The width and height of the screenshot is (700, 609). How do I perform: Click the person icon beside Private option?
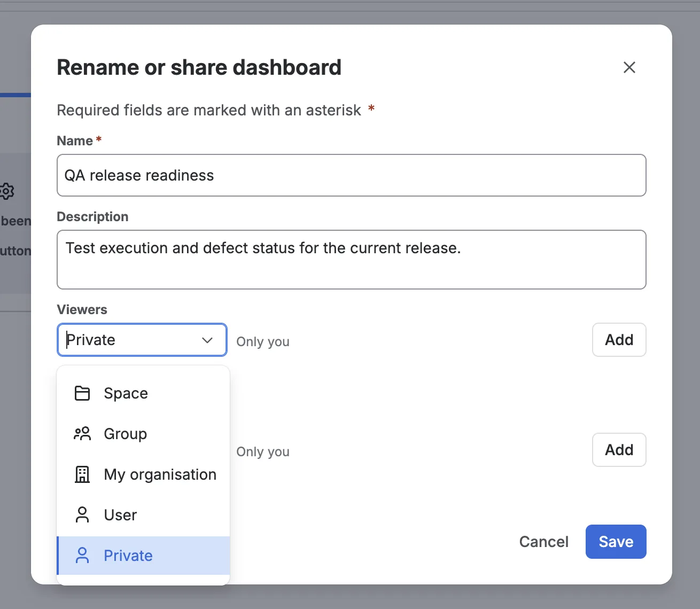click(82, 556)
